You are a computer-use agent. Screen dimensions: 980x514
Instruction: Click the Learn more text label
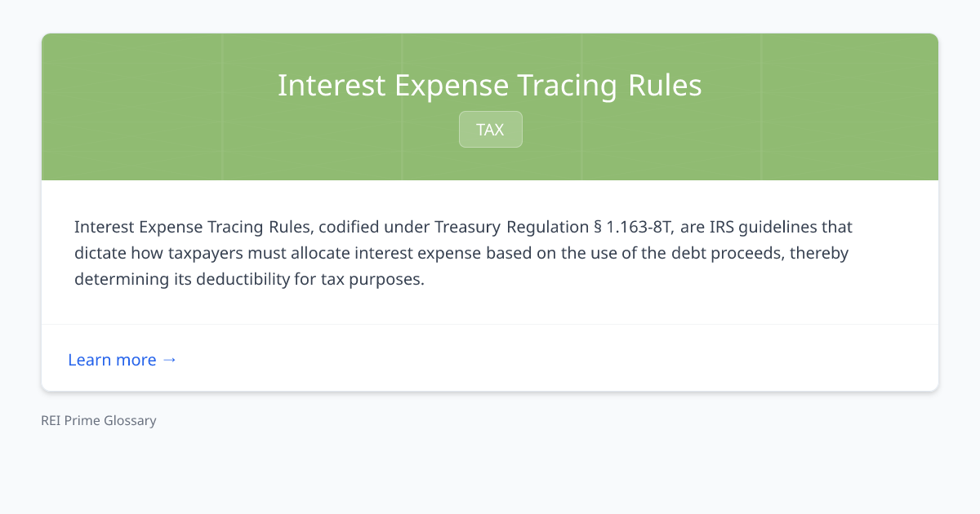click(113, 360)
